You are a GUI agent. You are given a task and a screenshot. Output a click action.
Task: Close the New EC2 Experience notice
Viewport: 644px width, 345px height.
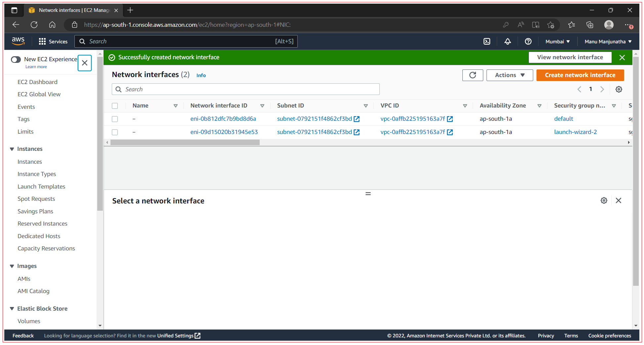click(x=85, y=63)
